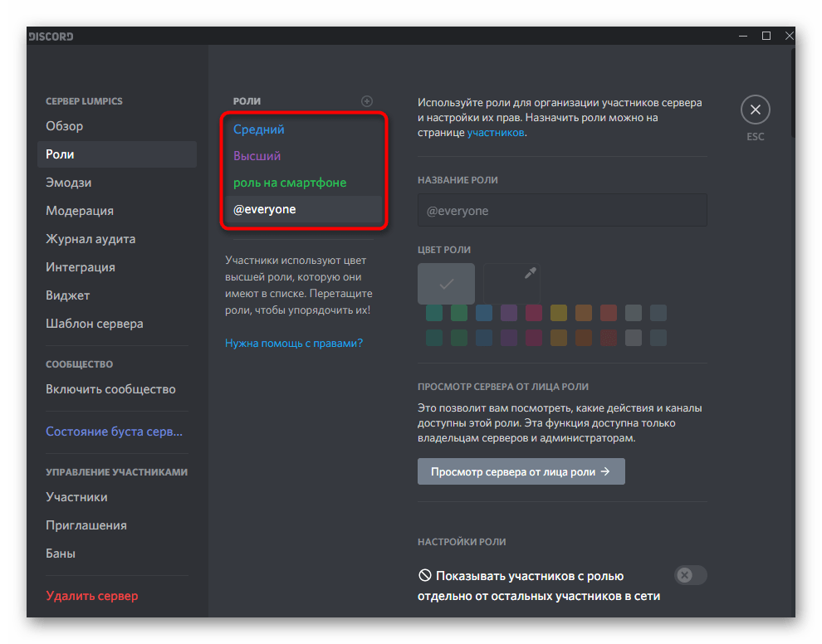The width and height of the screenshot is (822, 644).
Task: Click the add role plus icon
Action: [367, 101]
